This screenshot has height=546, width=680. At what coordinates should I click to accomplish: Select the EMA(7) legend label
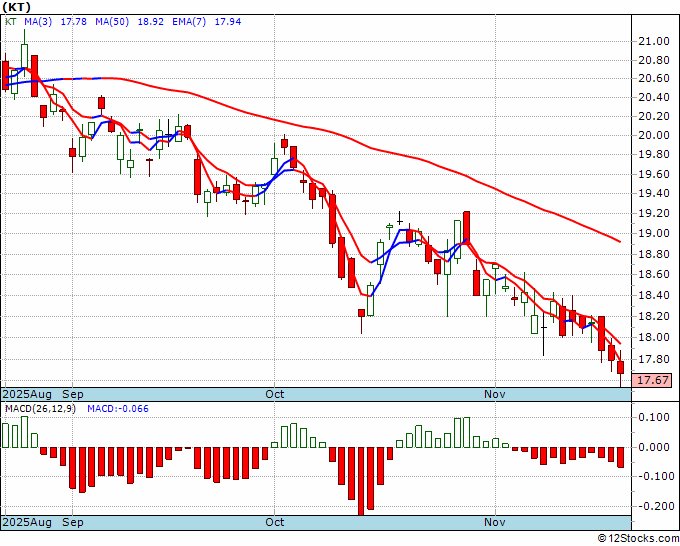tap(189, 22)
